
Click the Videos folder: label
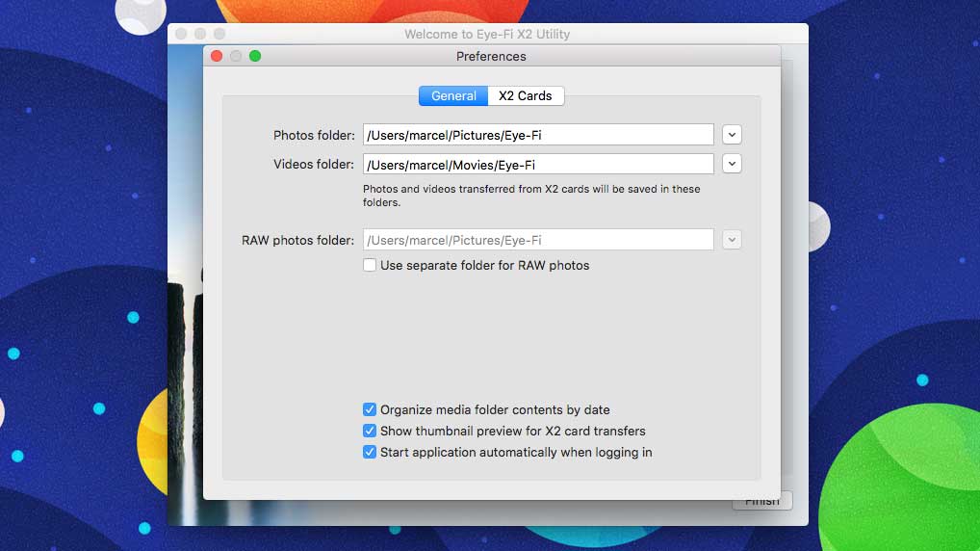(314, 164)
